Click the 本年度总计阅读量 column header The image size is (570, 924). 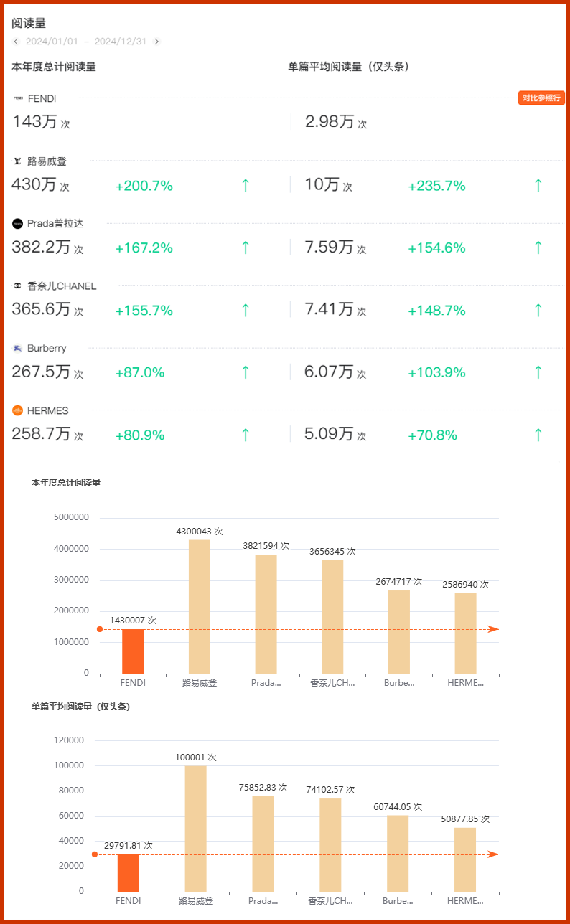tap(54, 67)
